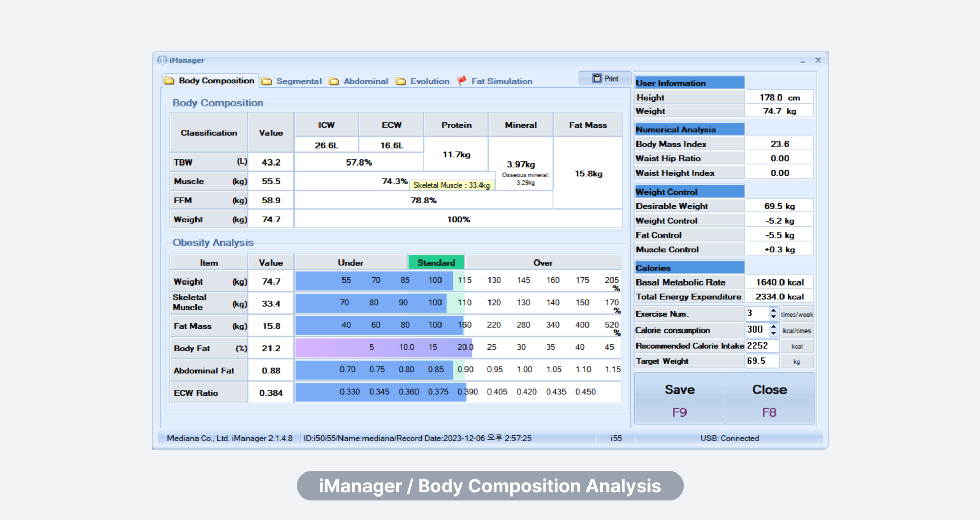The height and width of the screenshot is (520, 980).
Task: Click the Recommended Calorie Intake field
Action: 762,346
